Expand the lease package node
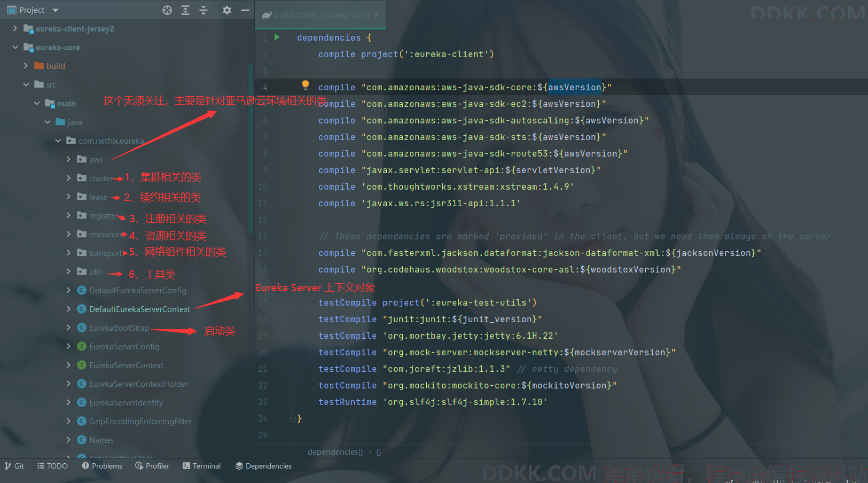Image resolution: width=868 pixels, height=483 pixels. (x=68, y=197)
